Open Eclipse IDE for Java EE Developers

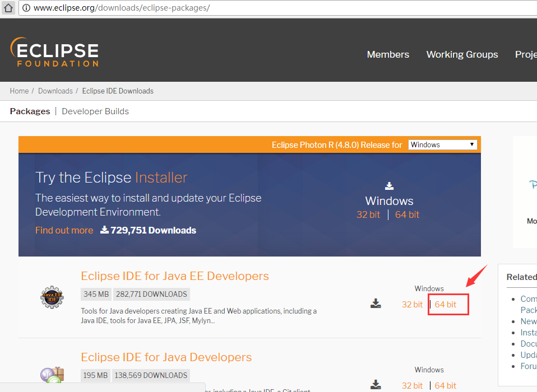(175, 276)
